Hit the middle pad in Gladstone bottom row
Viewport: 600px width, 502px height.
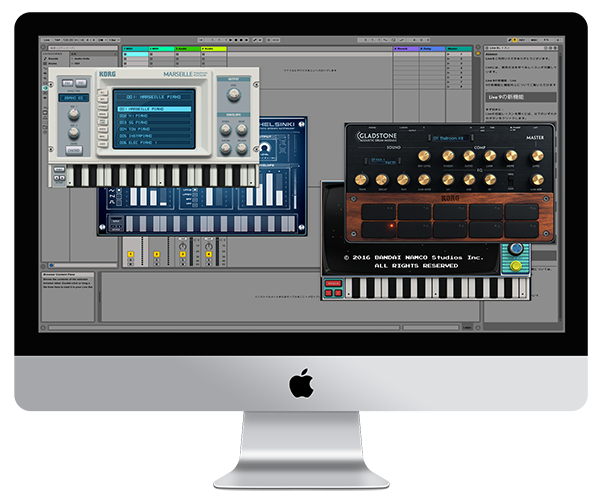[450, 230]
